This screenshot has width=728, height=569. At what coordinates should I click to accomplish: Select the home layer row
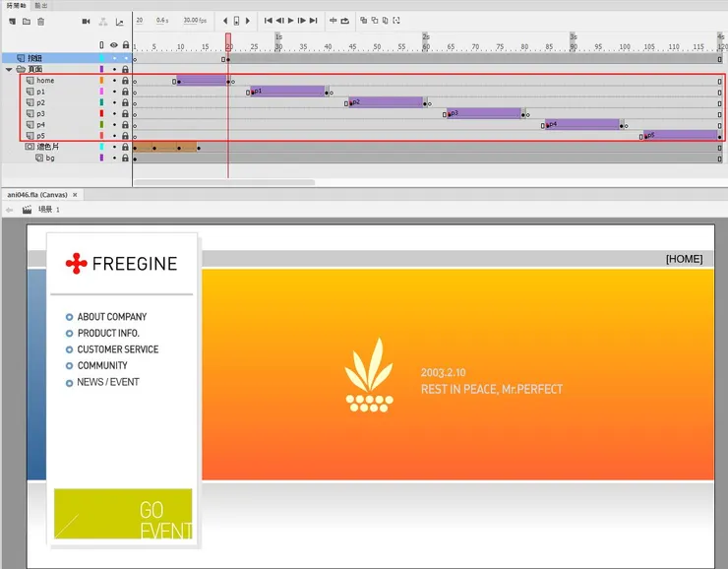click(66, 81)
